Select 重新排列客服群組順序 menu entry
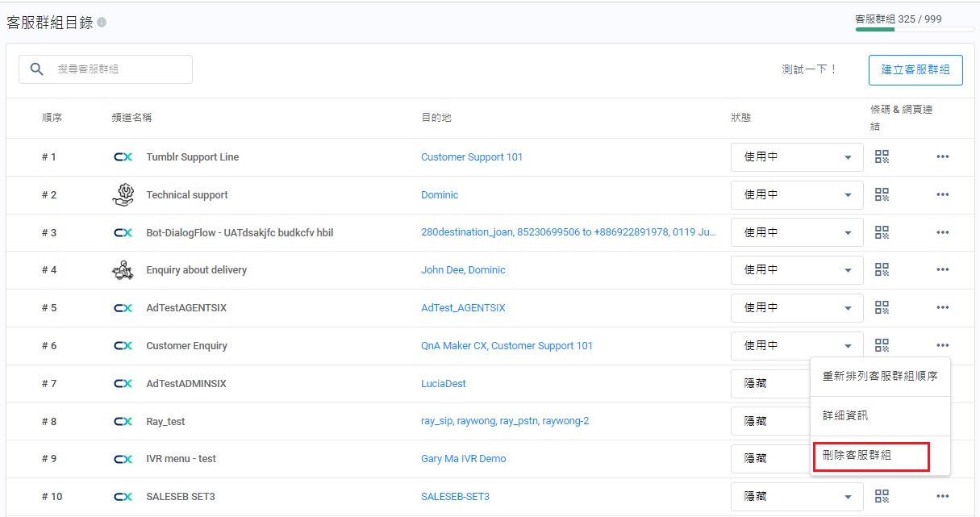The image size is (980, 517). [880, 376]
